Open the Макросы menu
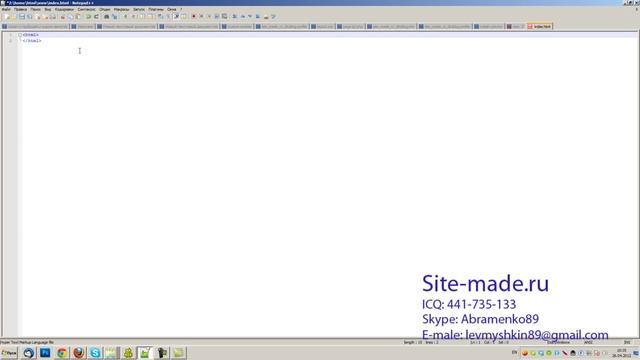 click(121, 9)
